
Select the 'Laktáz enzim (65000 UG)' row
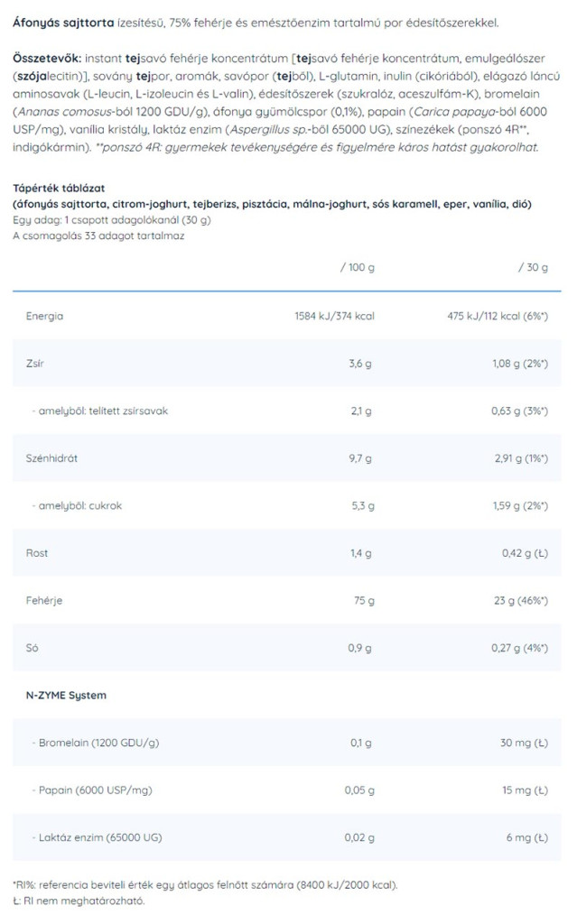pyautogui.click(x=99, y=836)
